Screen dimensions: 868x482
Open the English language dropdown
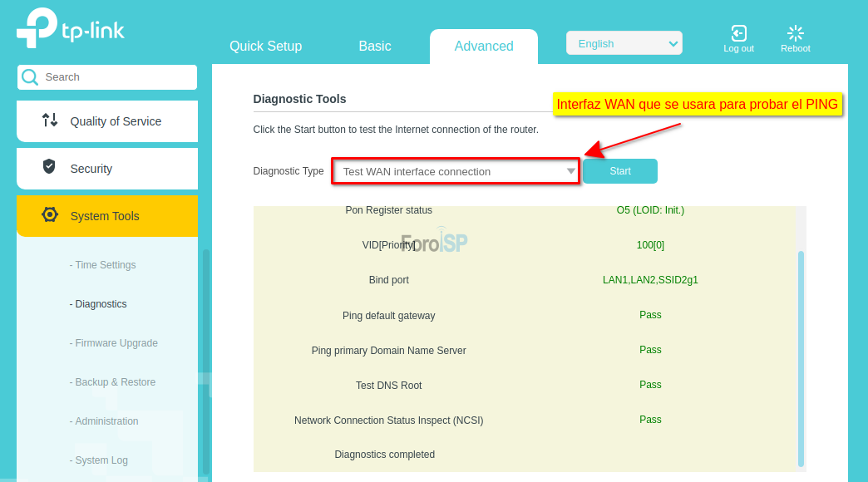624,43
